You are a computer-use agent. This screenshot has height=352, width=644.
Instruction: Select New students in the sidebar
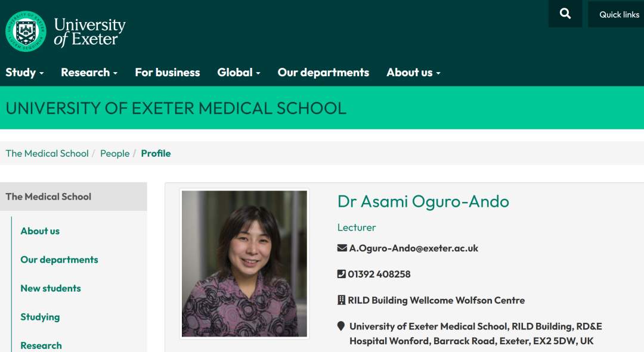click(51, 288)
